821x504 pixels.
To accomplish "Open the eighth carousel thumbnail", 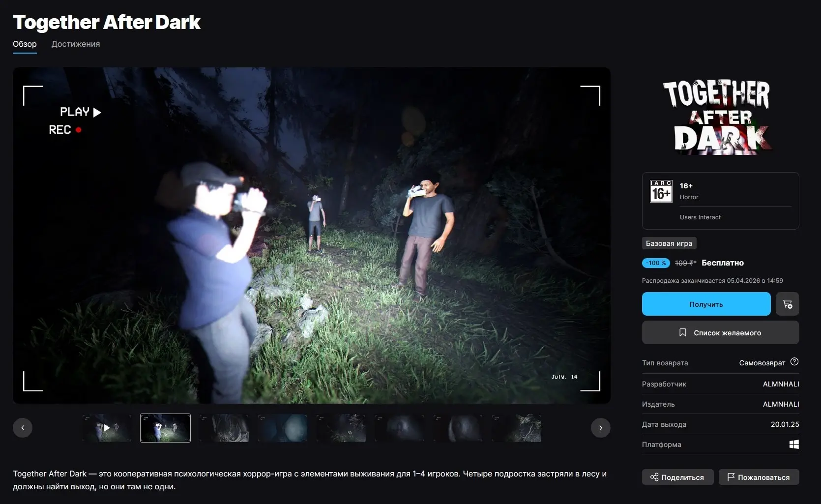I will [x=516, y=428].
